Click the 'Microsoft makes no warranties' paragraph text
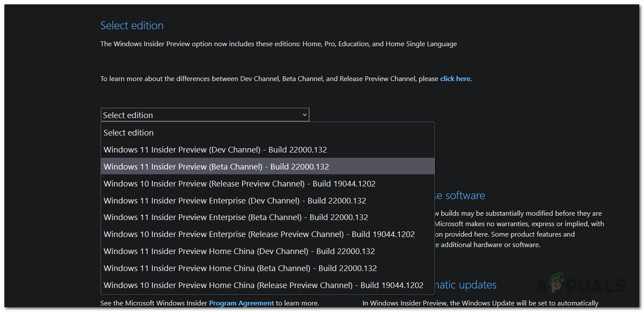This screenshot has height=312, width=644. 519,224
